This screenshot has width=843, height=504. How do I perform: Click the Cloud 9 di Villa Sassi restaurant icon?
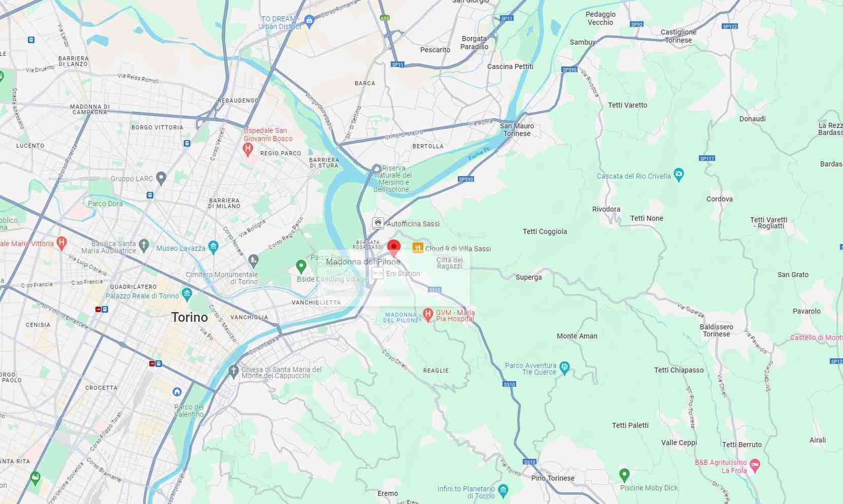418,248
